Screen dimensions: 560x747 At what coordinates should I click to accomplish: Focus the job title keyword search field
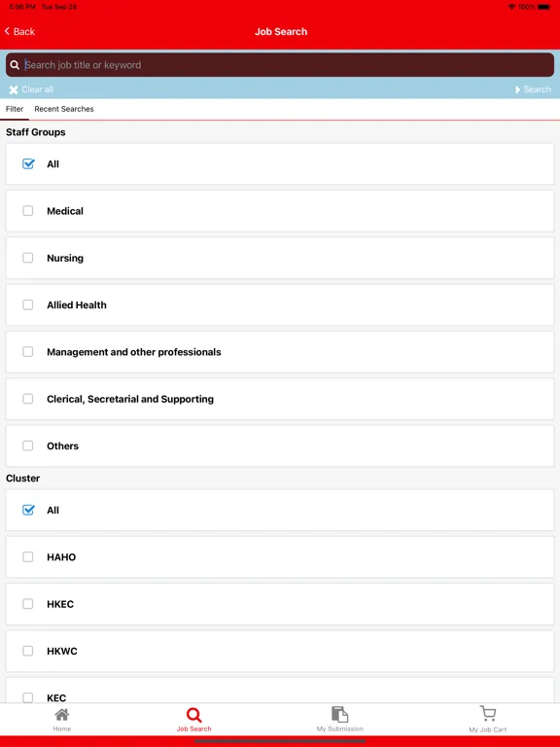[x=280, y=65]
